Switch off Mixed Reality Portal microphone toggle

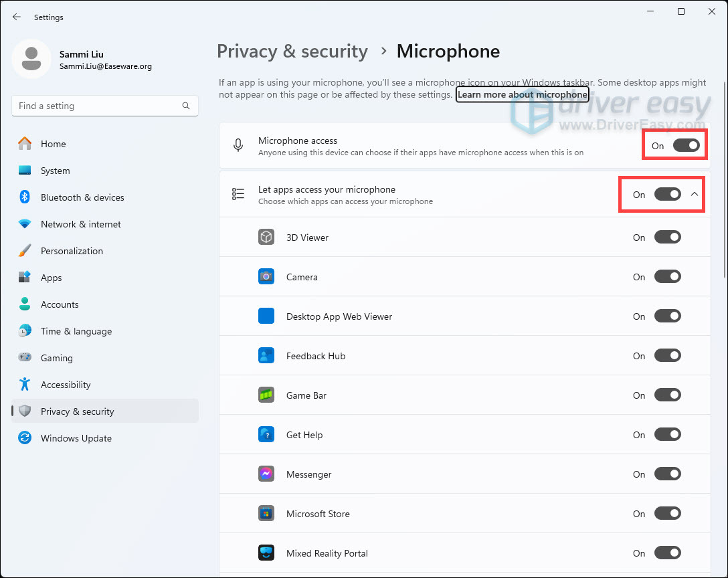(668, 553)
